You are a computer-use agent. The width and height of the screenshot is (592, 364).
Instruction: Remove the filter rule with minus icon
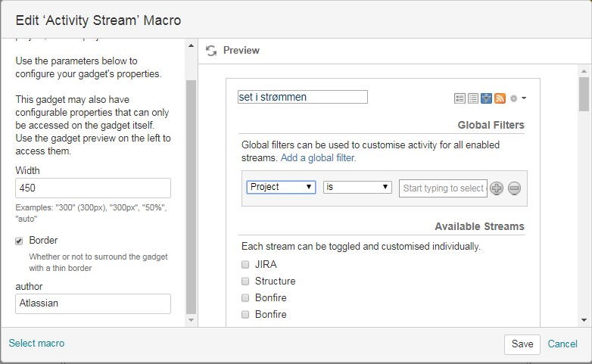pyautogui.click(x=514, y=188)
